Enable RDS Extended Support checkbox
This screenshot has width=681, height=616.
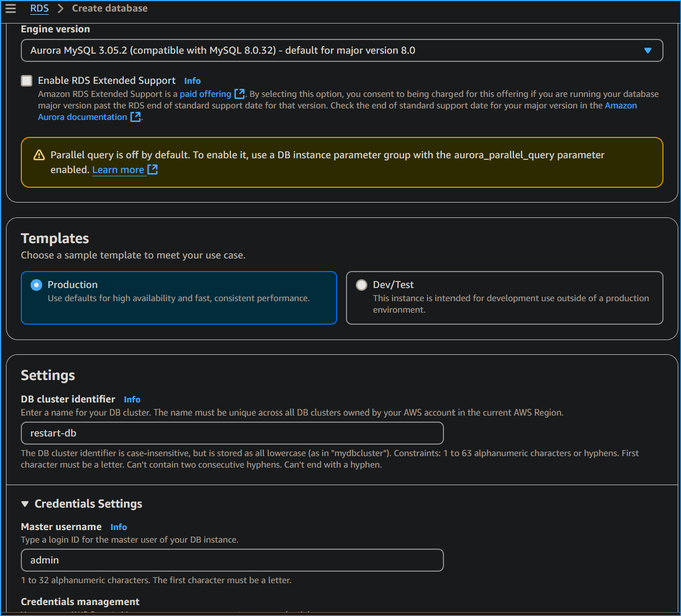point(26,80)
